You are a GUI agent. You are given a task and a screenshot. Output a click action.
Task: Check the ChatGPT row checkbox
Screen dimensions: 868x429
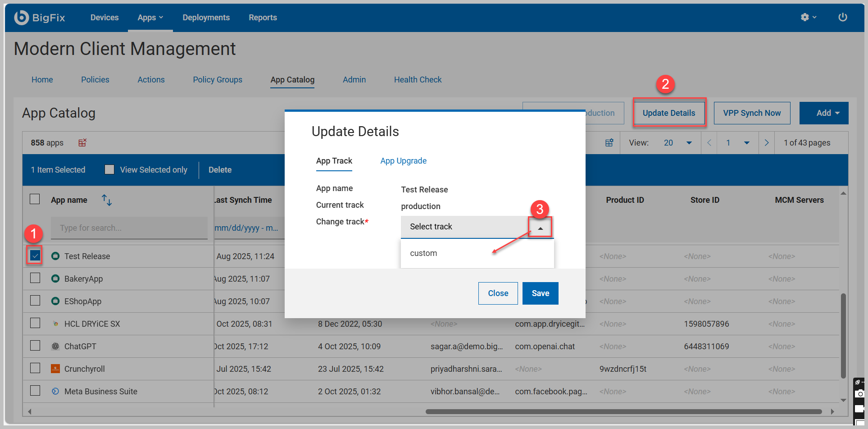(35, 346)
